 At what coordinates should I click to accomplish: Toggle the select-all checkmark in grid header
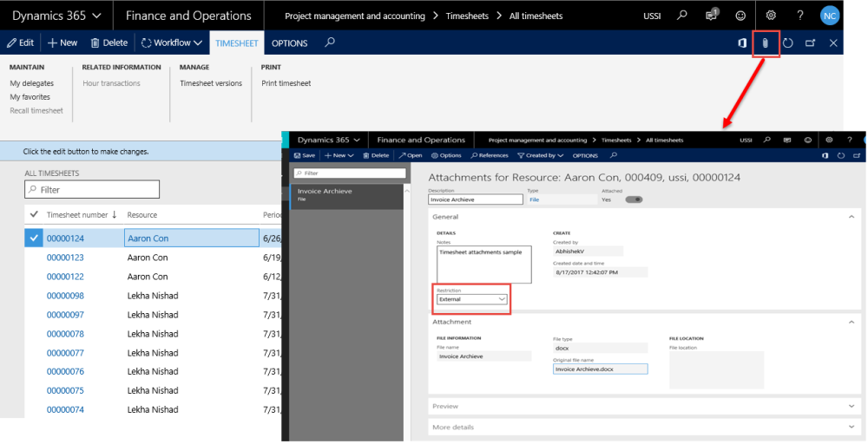(x=34, y=214)
